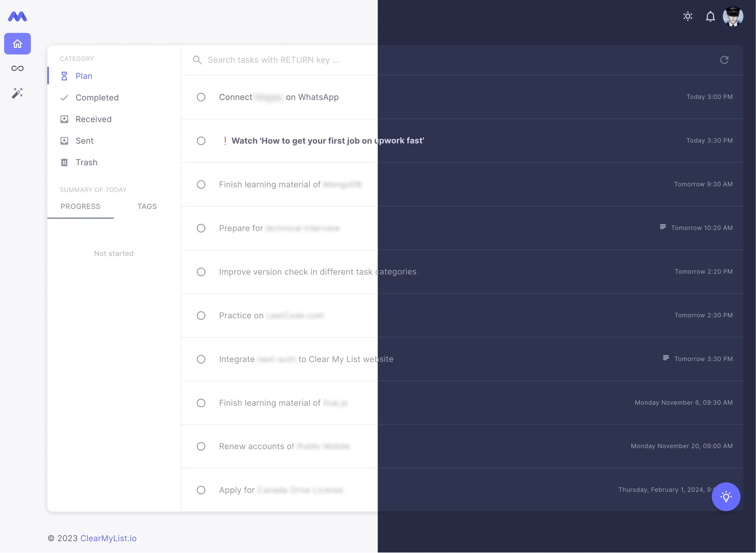Click the ClearMyList logo icon
Viewport: 756px width, 553px height.
pyautogui.click(x=17, y=16)
